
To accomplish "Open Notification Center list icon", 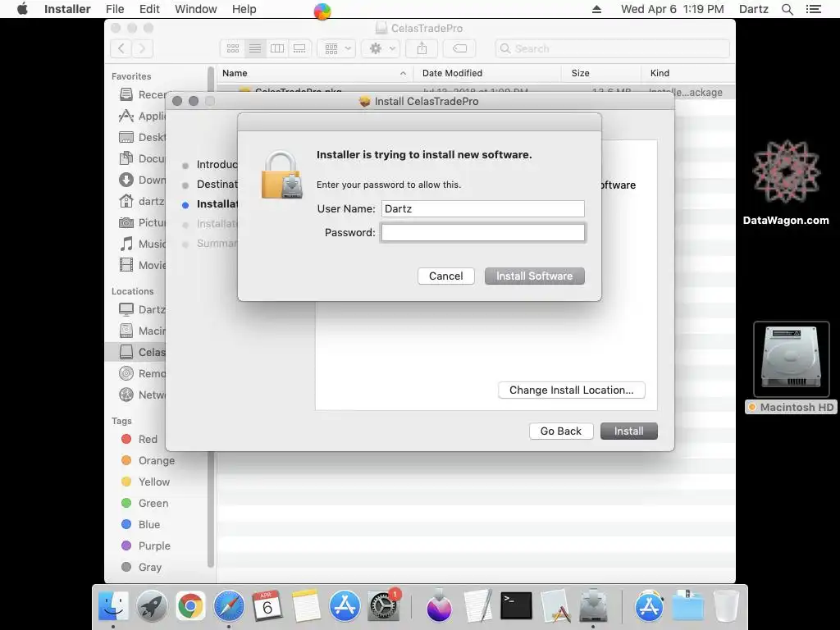I will (814, 9).
